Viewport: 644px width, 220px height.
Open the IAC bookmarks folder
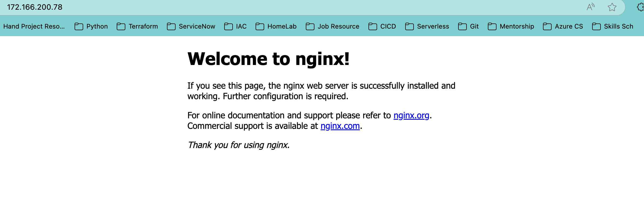point(236,26)
